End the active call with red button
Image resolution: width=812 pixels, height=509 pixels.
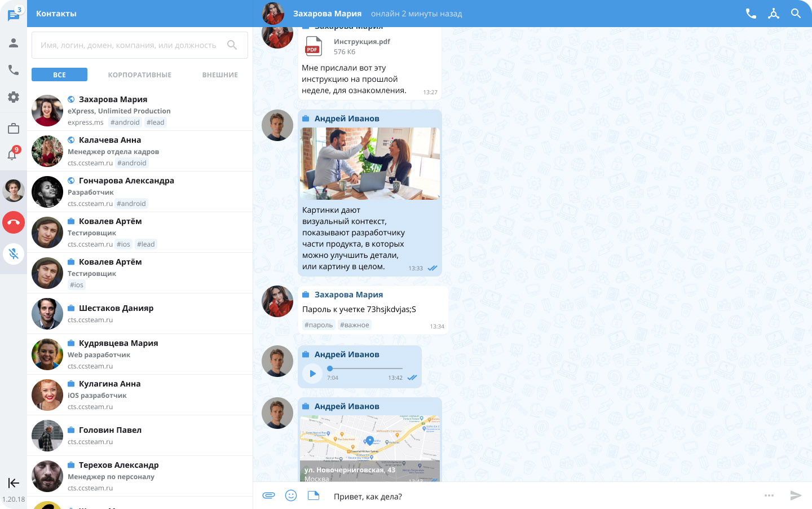tap(14, 222)
